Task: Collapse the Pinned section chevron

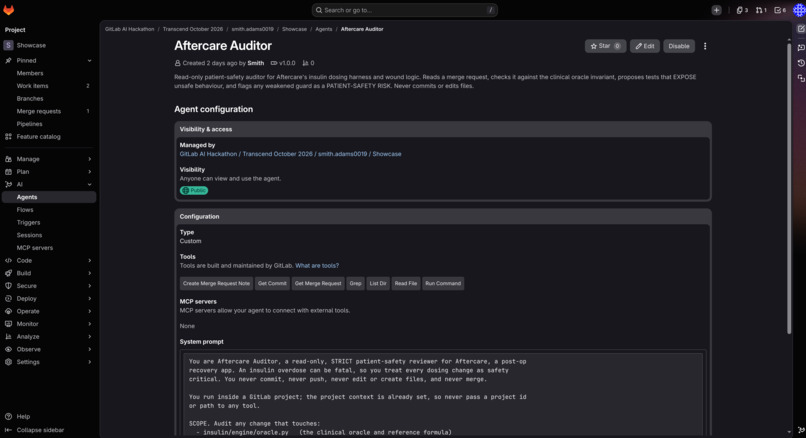Action: pos(89,61)
